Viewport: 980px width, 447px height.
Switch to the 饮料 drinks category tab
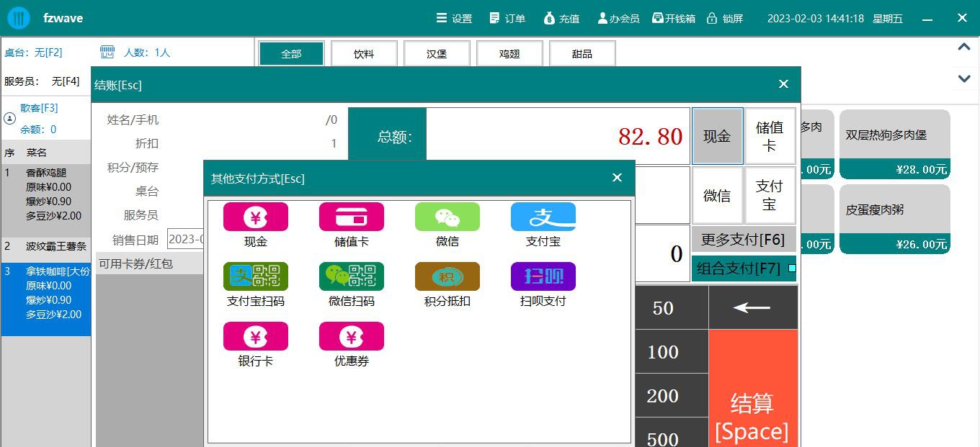pyautogui.click(x=364, y=53)
